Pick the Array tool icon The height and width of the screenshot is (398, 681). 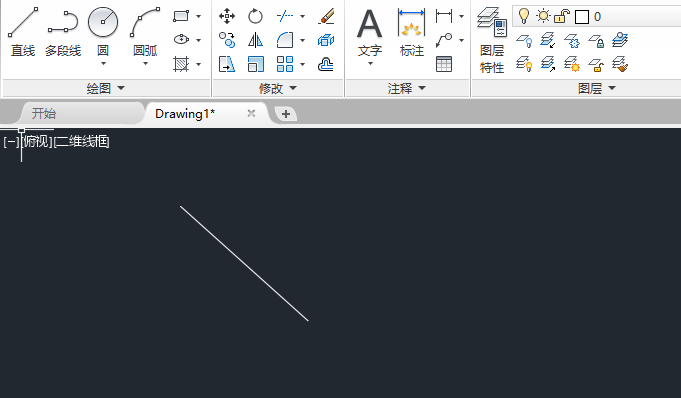(285, 64)
